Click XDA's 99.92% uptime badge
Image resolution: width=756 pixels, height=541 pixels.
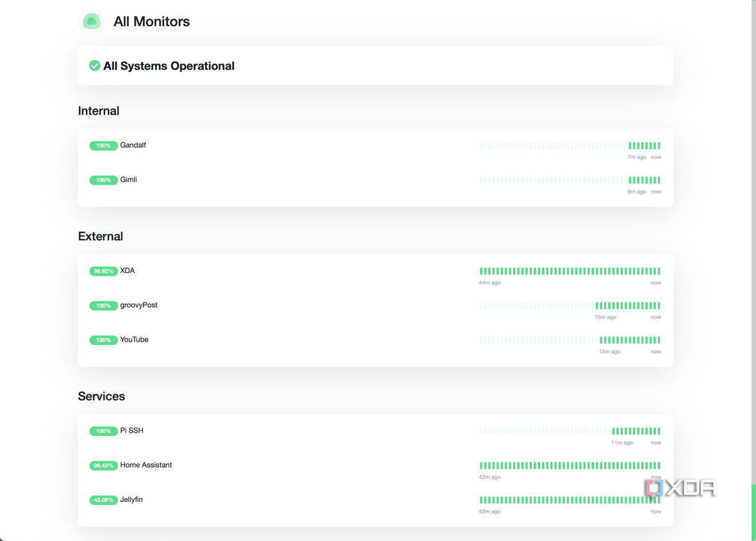click(103, 272)
